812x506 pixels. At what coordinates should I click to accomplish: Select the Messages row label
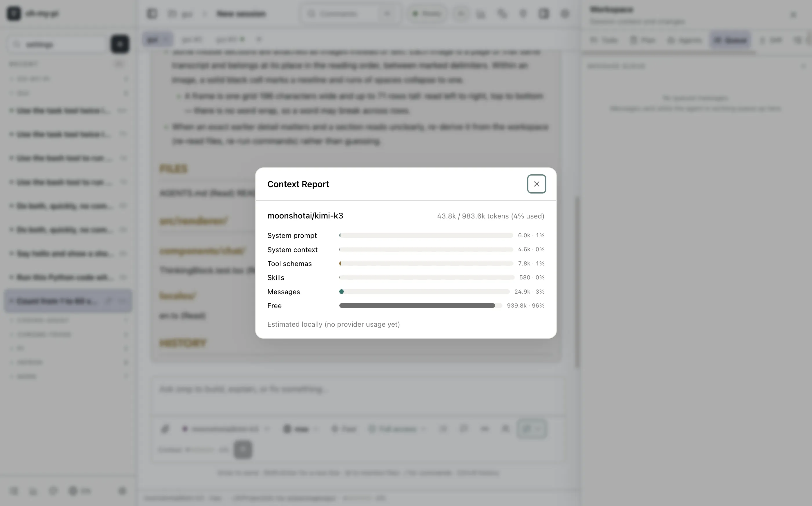284,292
